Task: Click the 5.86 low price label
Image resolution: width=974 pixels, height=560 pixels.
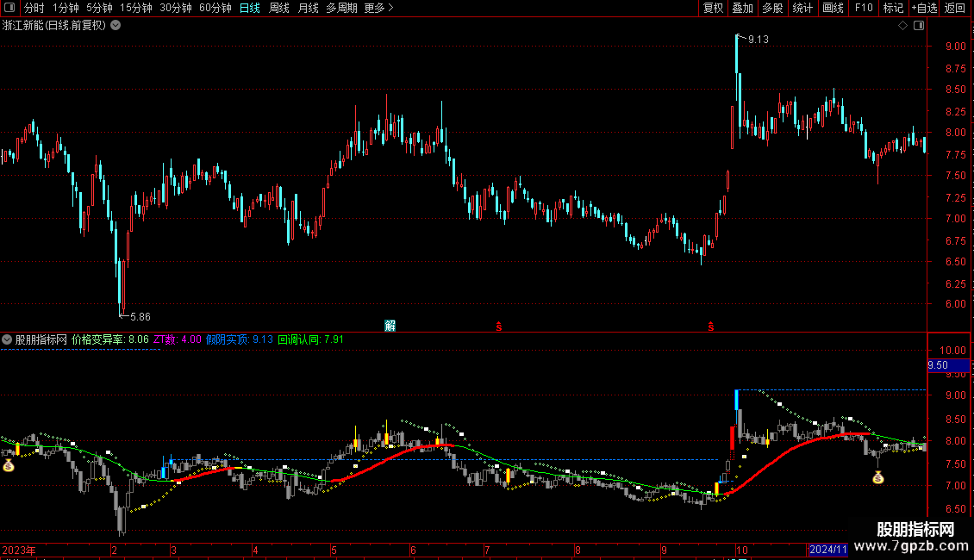Action: [140, 317]
